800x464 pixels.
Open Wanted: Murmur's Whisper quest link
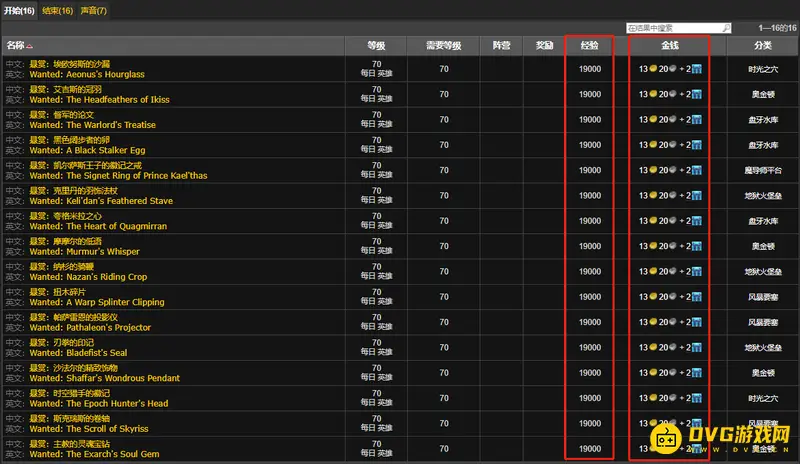tap(84, 252)
